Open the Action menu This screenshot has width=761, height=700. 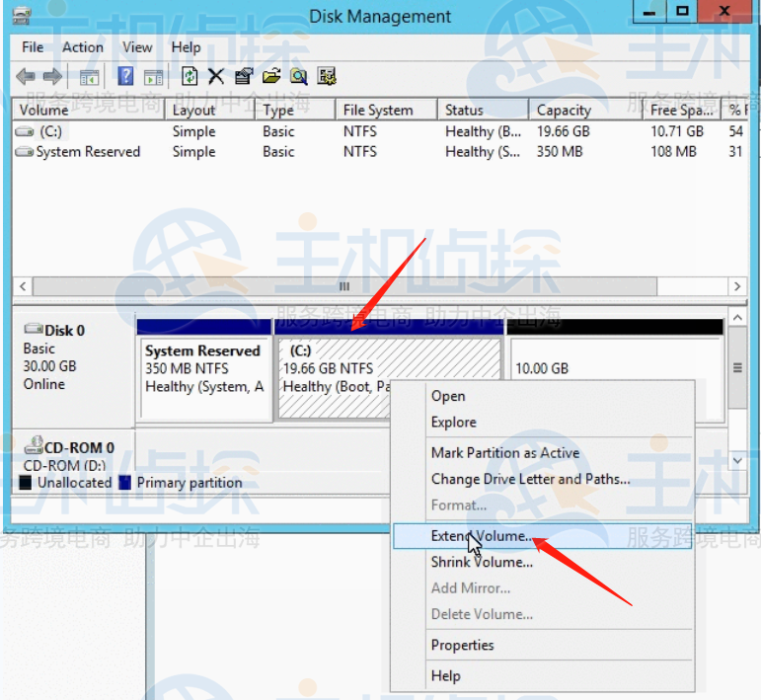pos(83,46)
